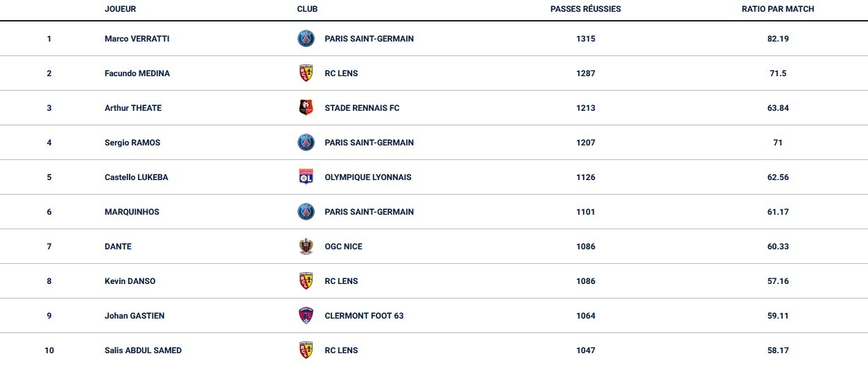Click Johan Gastien's passes value 1064
The height and width of the screenshot is (365, 868).
(585, 316)
